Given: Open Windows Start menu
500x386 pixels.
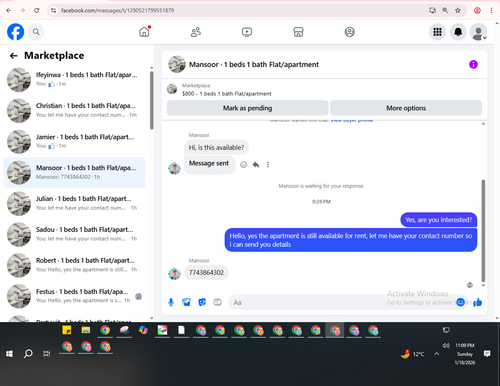Looking at the screenshot, I should click(9, 354).
